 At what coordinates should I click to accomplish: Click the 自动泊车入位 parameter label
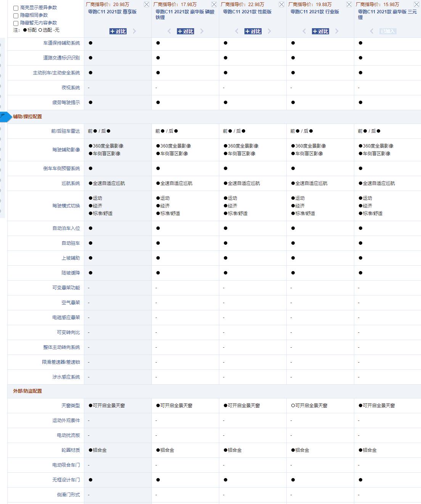[x=66, y=228]
